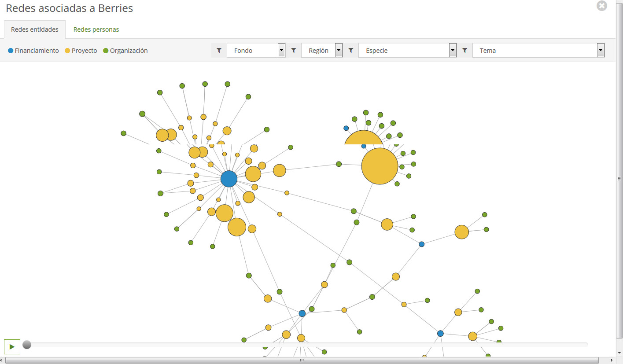Click the filter icon beside Fondo

click(x=219, y=51)
